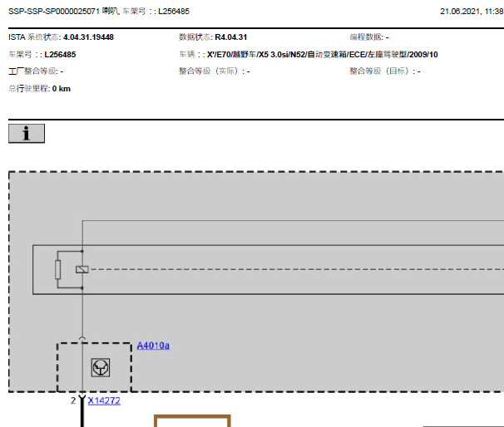The image size is (504, 427).
Task: Click document title SSP-SSP-SP0000025071
Action: point(54,12)
